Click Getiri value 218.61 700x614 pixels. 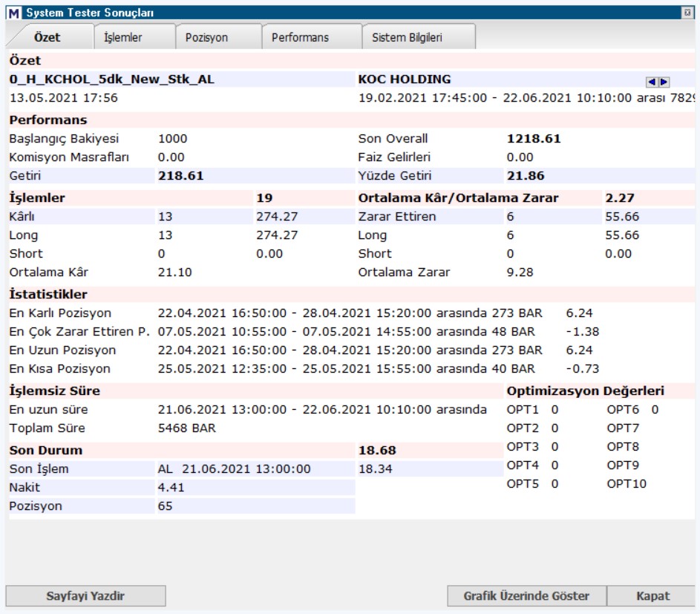click(180, 175)
